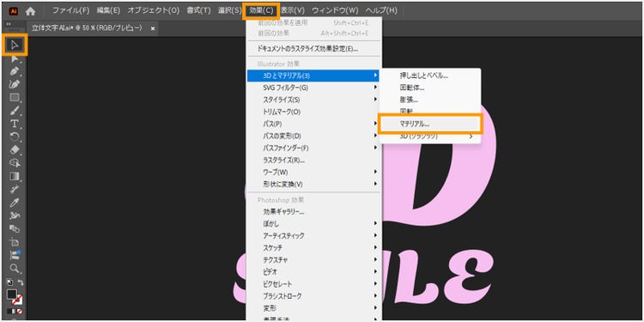
Task: Open the オブジェクト(O) menu
Action: [154, 10]
